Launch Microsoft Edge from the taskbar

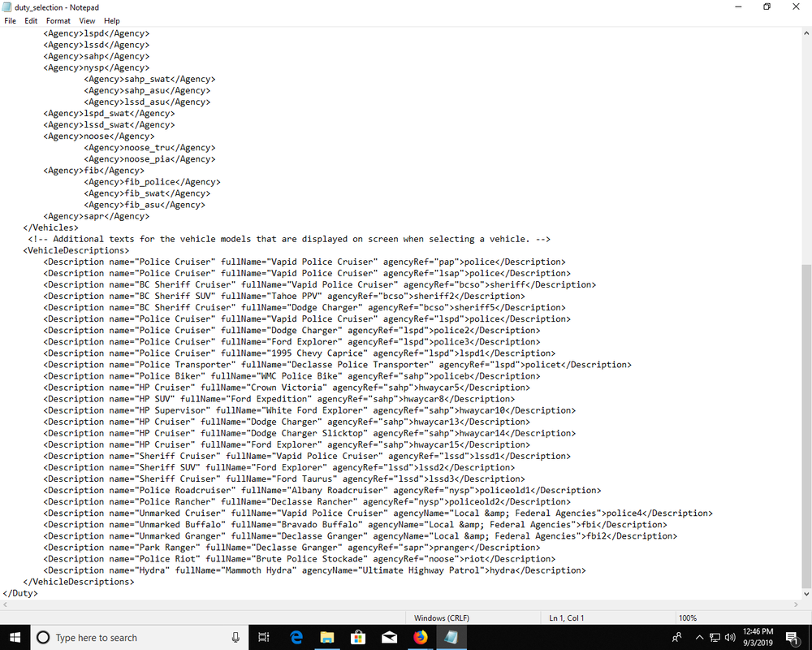tap(296, 637)
